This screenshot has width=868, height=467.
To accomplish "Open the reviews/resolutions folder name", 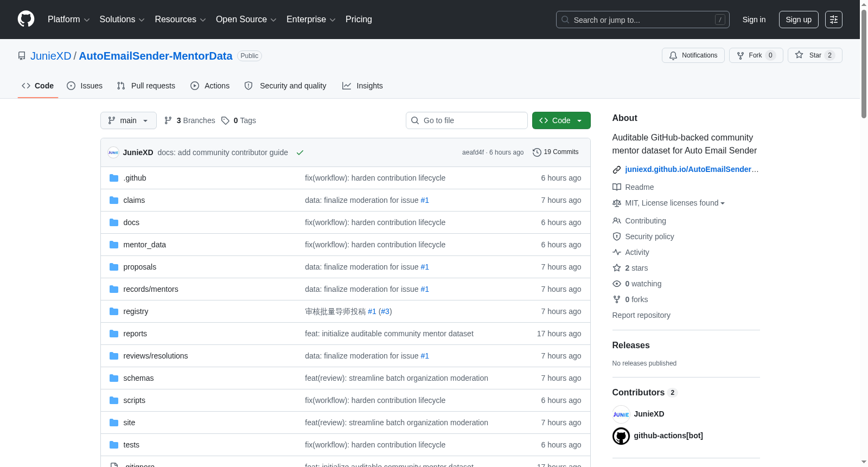I will click(156, 356).
